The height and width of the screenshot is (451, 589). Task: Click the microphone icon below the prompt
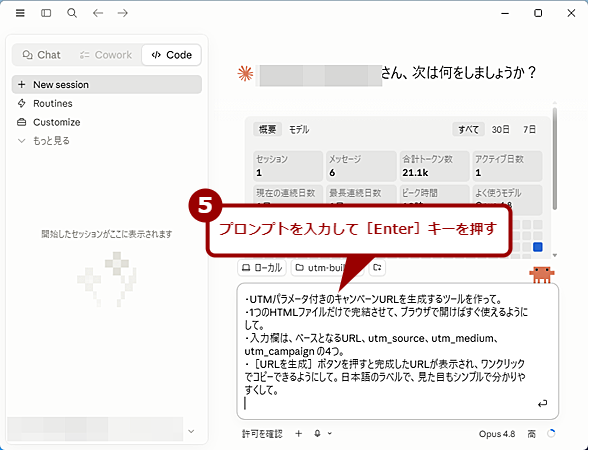[317, 434]
